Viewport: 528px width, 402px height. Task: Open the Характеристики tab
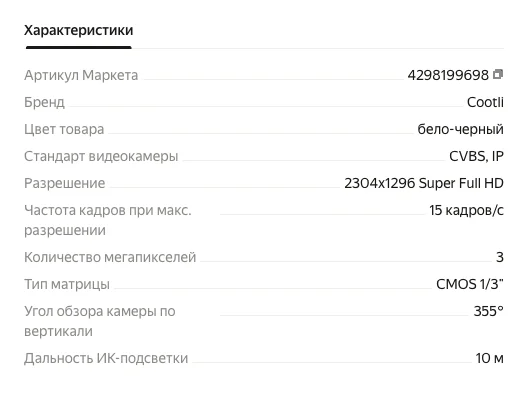click(x=78, y=30)
